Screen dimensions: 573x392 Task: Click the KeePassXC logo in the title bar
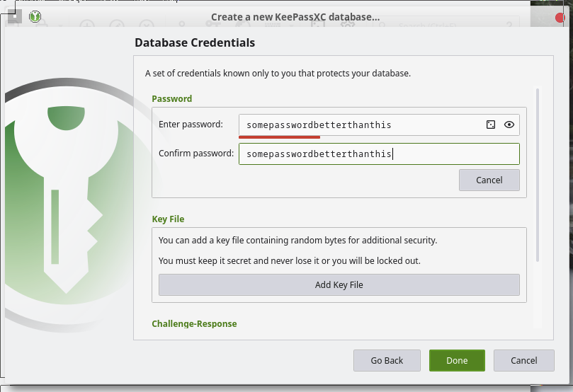coord(35,16)
